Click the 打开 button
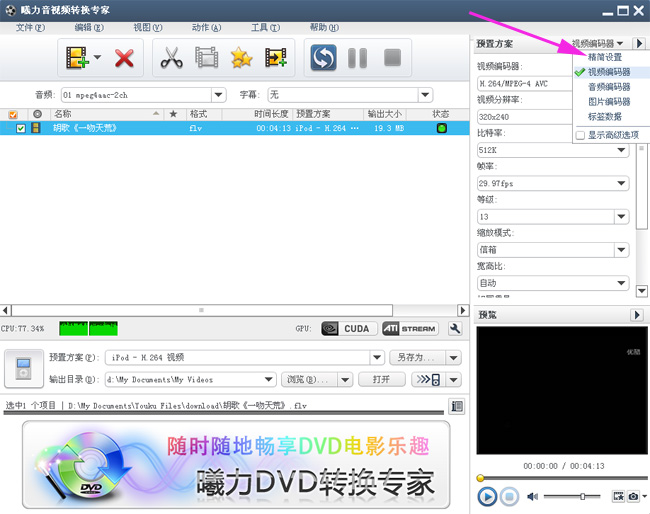The width and height of the screenshot is (650, 514). tap(381, 379)
